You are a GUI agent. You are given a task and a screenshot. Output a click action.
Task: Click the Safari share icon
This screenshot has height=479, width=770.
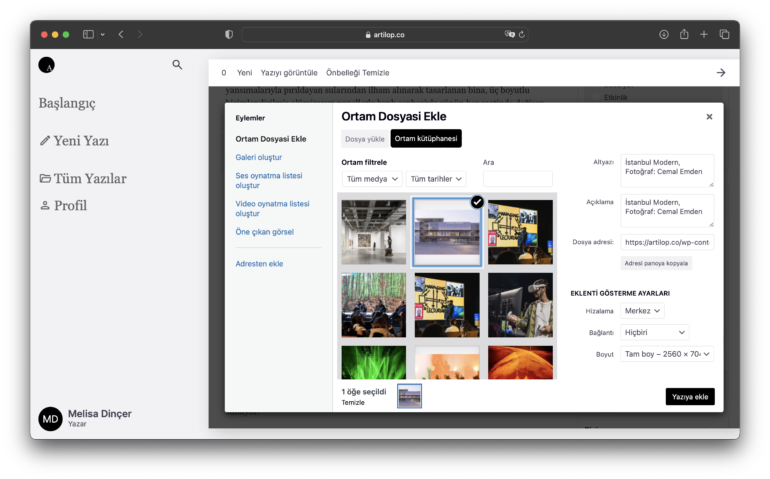[684, 34]
